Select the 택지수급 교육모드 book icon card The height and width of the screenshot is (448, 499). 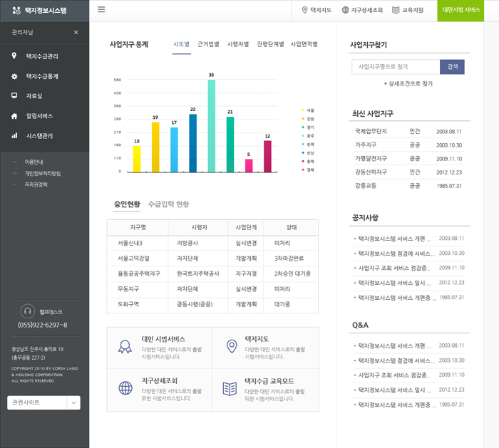230,388
